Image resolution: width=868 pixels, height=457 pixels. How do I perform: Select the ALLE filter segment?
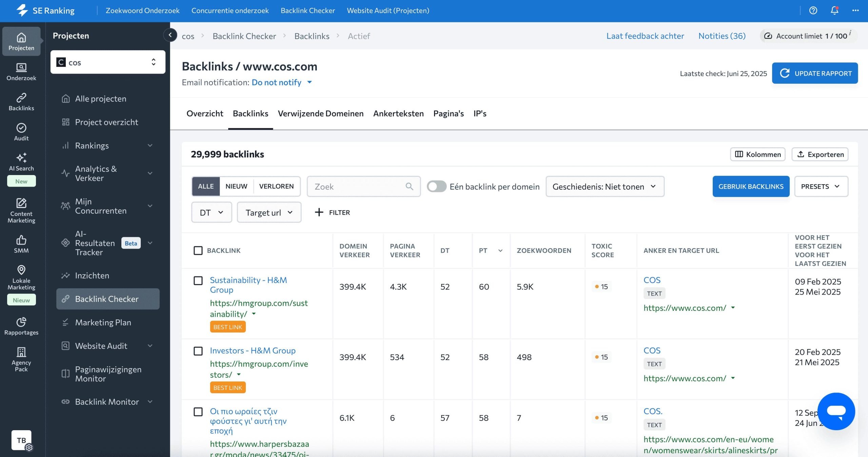pyautogui.click(x=206, y=186)
